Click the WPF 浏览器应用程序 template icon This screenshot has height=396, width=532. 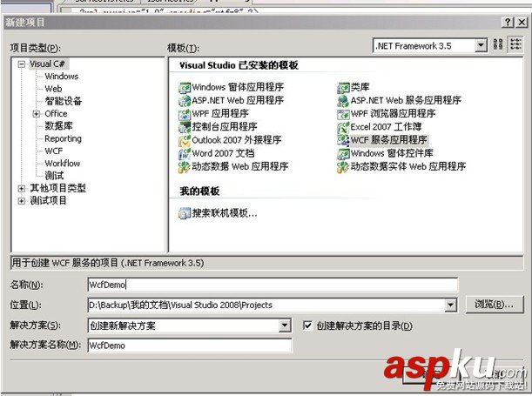343,114
